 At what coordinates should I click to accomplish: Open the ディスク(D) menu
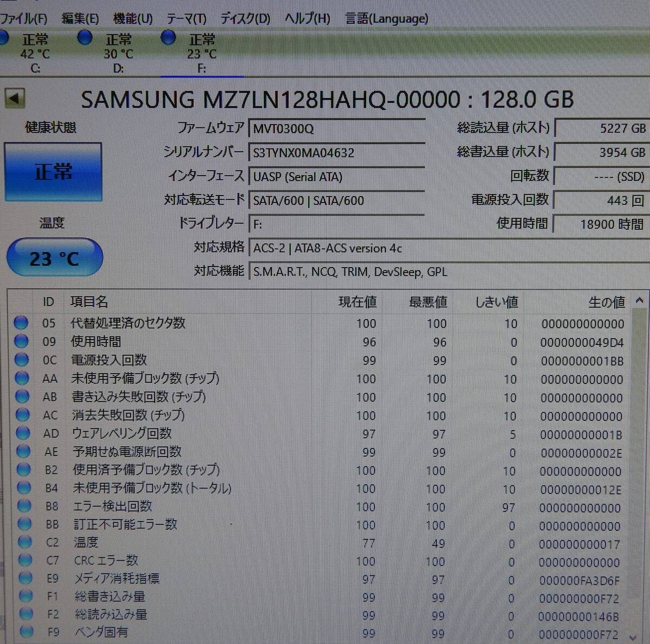tap(245, 18)
